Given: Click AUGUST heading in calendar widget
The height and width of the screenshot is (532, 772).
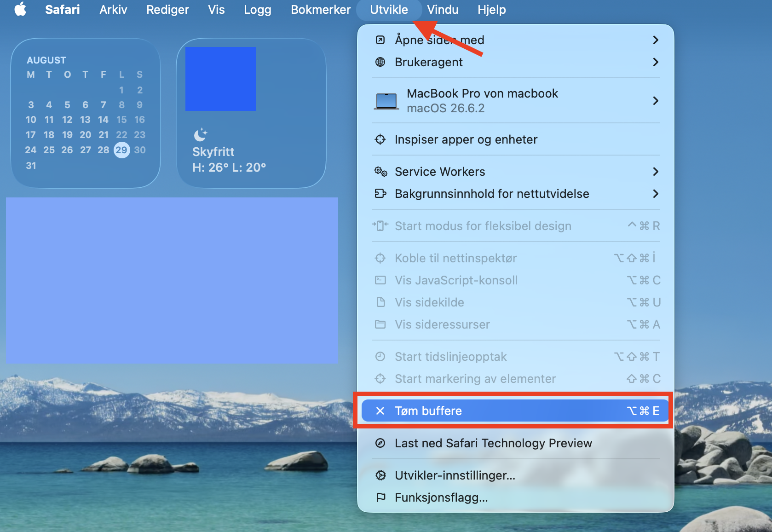Looking at the screenshot, I should pos(46,60).
